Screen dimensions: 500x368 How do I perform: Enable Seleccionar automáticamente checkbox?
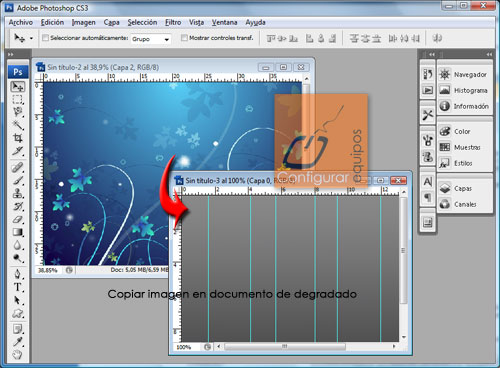(45, 38)
